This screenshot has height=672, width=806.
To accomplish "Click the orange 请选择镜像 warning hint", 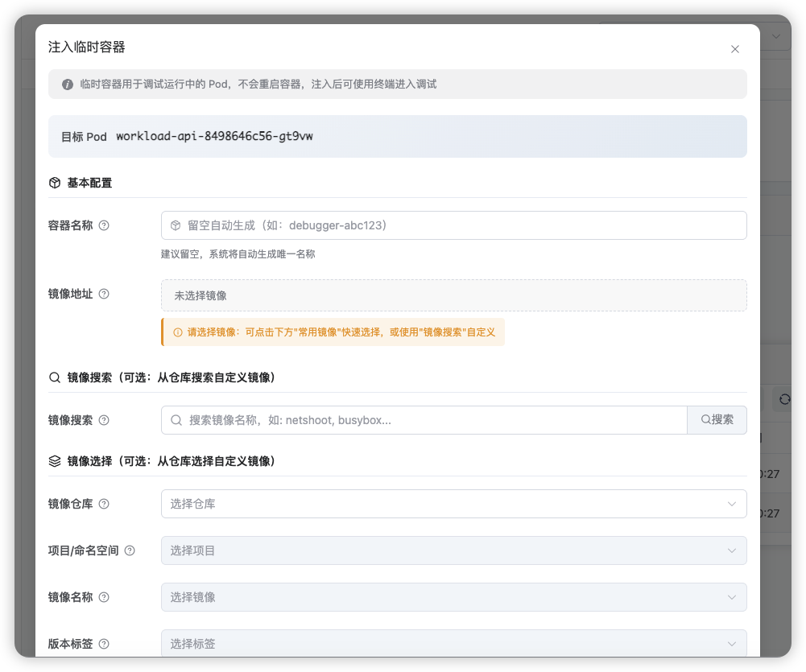I will [x=333, y=332].
